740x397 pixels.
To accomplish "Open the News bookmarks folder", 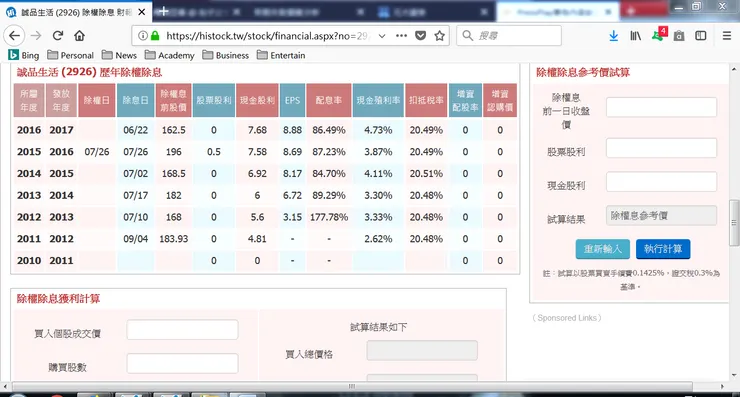I will tap(119, 55).
